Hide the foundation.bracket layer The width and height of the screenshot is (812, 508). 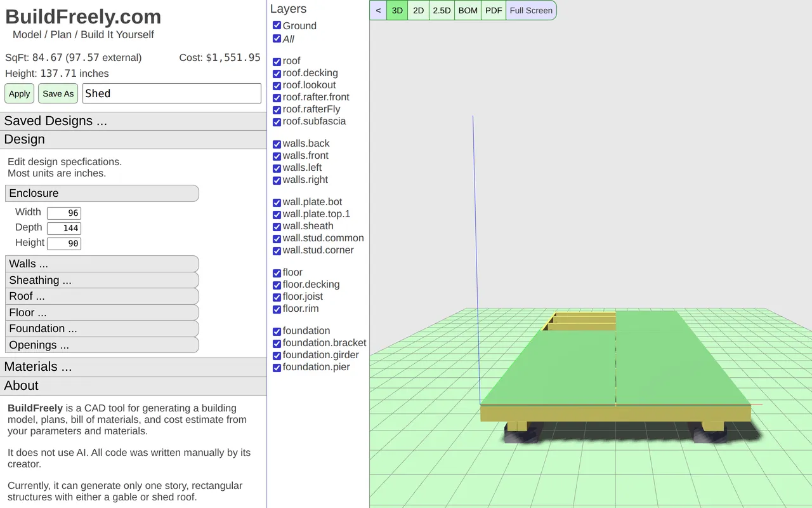click(x=277, y=344)
